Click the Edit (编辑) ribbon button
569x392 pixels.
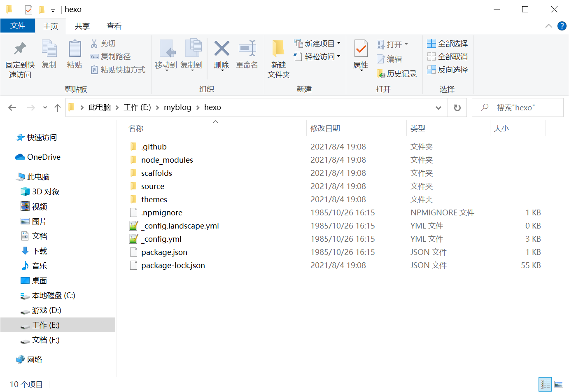[x=389, y=59]
